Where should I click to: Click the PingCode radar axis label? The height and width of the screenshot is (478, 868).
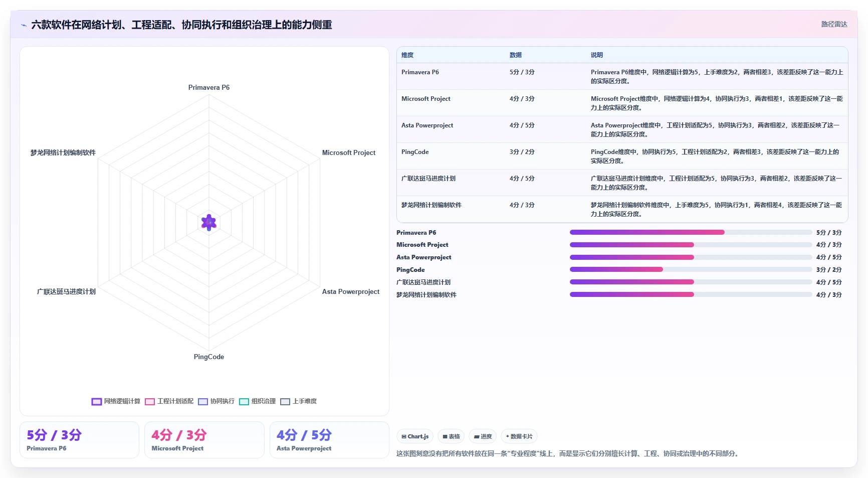[209, 357]
